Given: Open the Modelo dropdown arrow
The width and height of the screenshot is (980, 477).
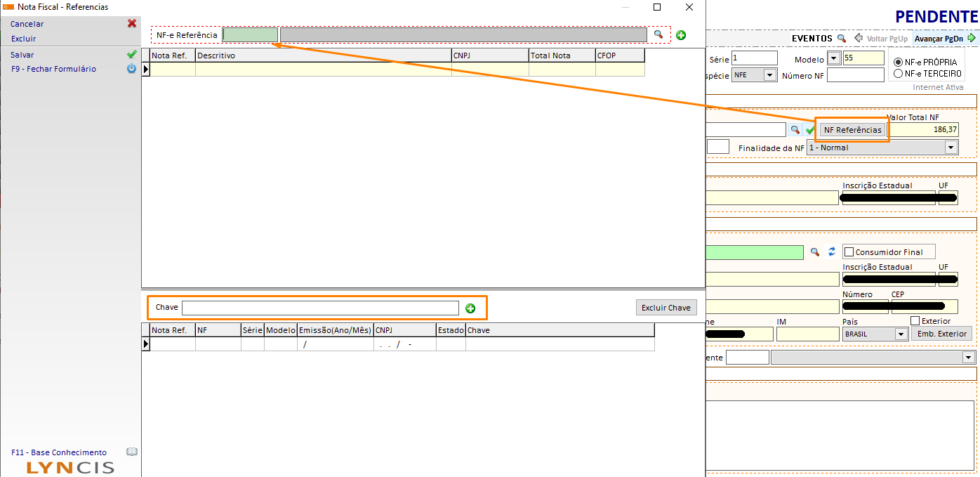Looking at the screenshot, I should (x=834, y=58).
